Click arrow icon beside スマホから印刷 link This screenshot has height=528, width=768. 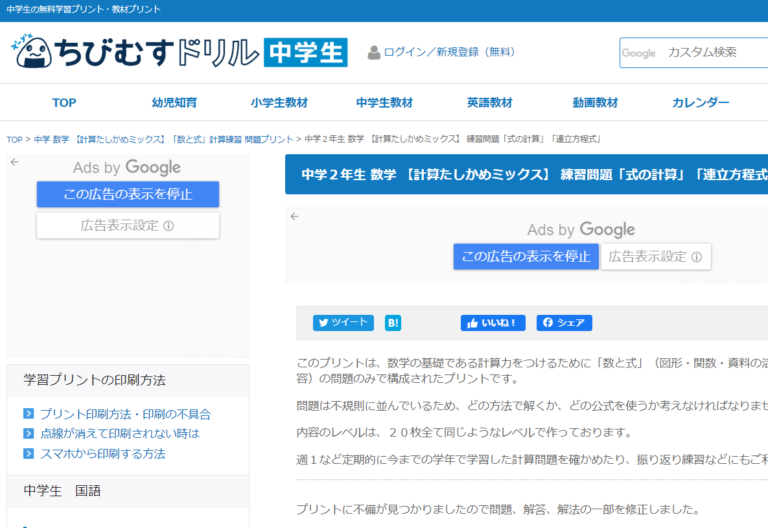pyautogui.click(x=28, y=453)
